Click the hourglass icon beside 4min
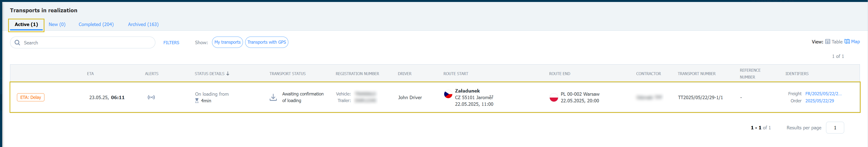 [x=197, y=101]
